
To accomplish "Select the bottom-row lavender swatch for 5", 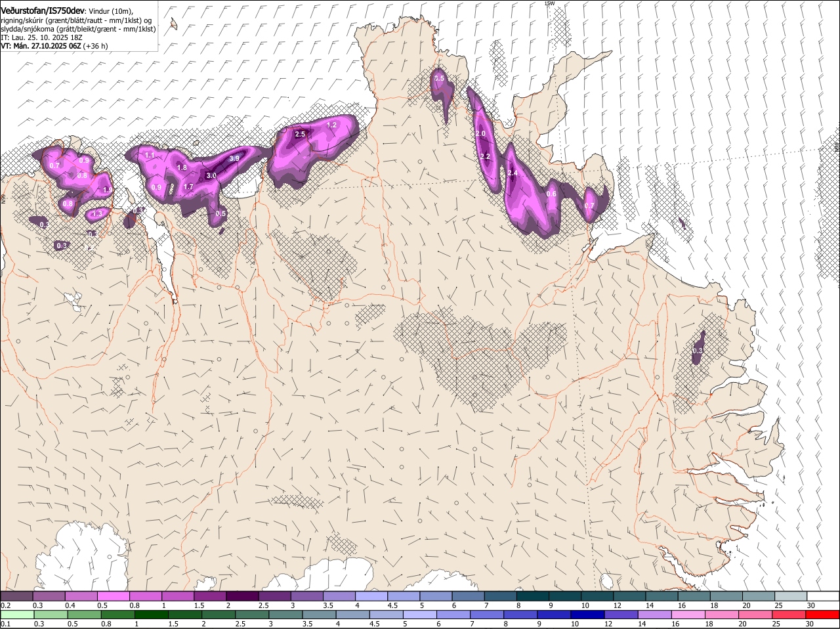I will [x=420, y=615].
